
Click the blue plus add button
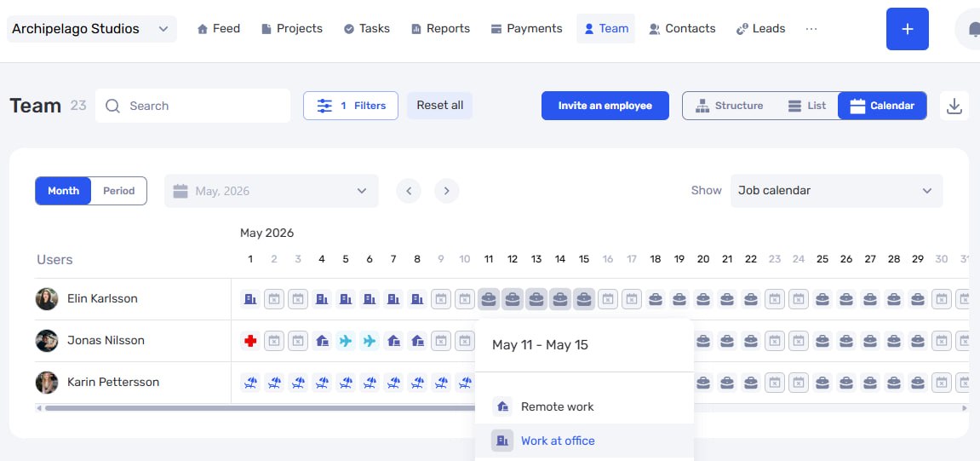(x=907, y=29)
